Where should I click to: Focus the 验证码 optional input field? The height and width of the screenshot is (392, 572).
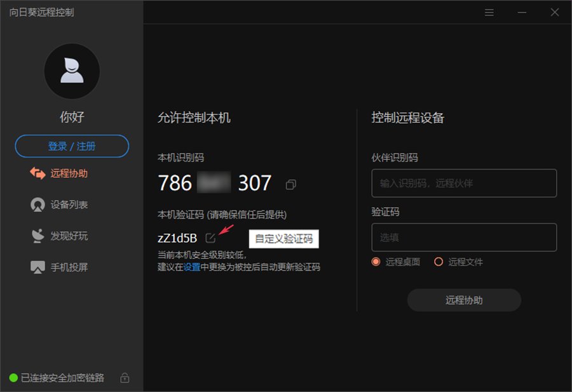(x=464, y=238)
